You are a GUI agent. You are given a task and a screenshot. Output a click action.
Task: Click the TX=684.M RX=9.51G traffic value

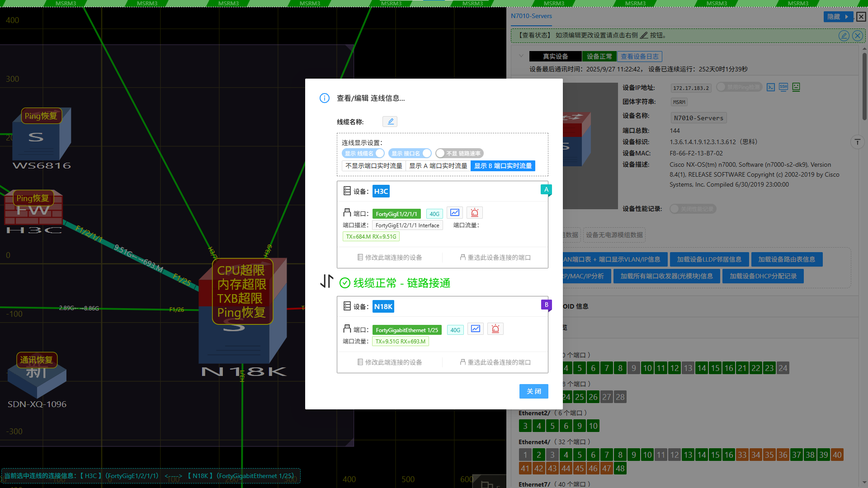(x=371, y=236)
